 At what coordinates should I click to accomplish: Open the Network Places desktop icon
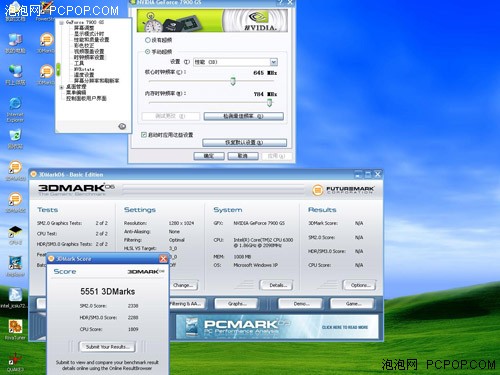click(x=15, y=71)
